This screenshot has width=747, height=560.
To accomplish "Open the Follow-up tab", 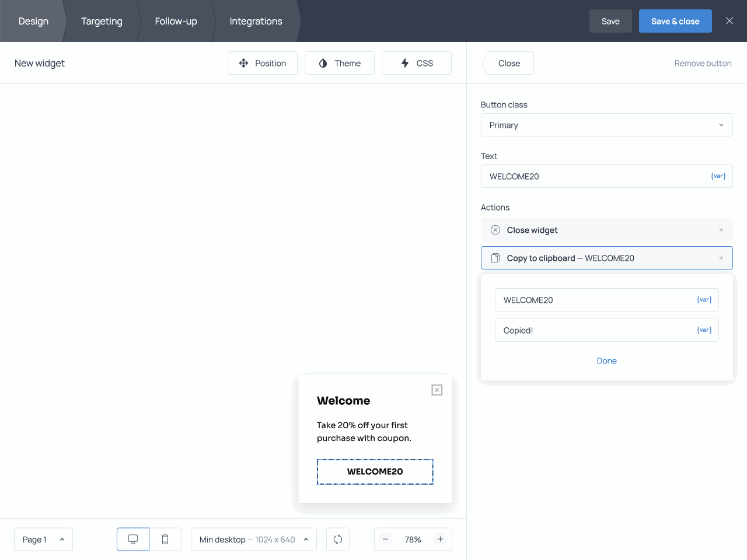I will 176,21.
